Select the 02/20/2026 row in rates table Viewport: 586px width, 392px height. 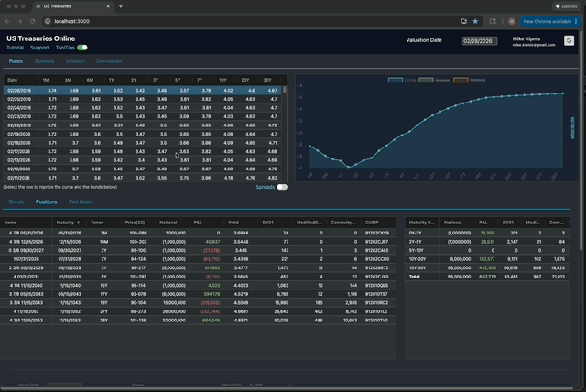tap(19, 125)
